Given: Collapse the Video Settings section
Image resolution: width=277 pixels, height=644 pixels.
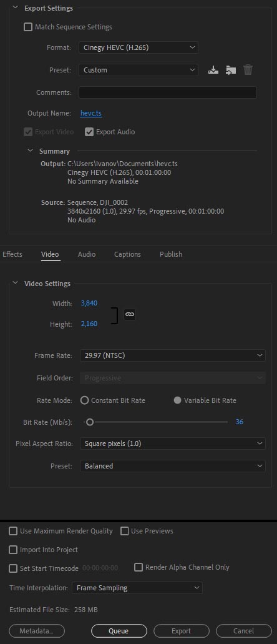Looking at the screenshot, I should 15,284.
